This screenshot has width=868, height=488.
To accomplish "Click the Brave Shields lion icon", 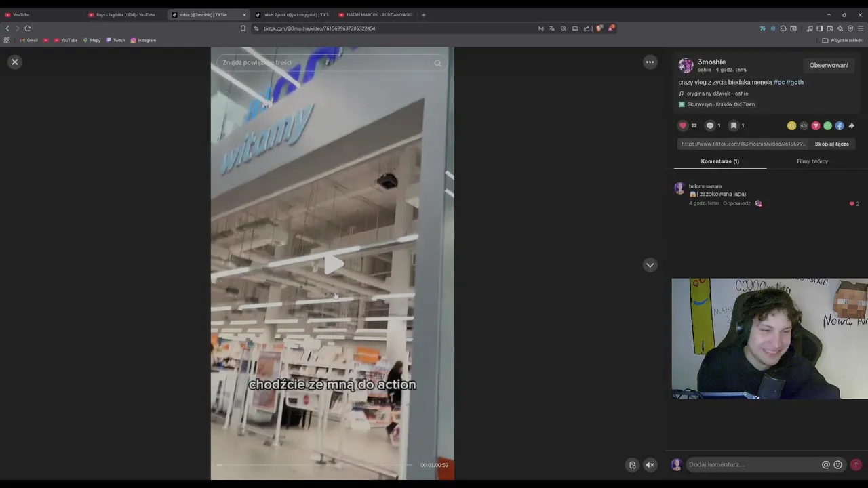I will click(599, 28).
